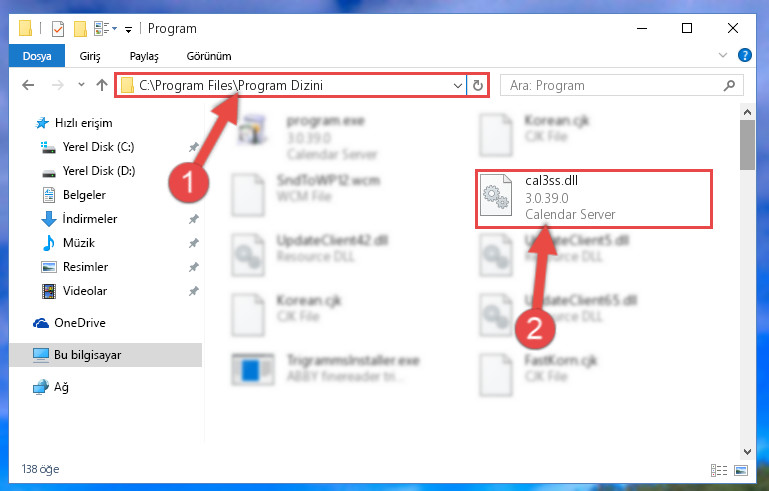Expand the ribbon with the chevron
Screen dimensions: 769x491
point(722,55)
